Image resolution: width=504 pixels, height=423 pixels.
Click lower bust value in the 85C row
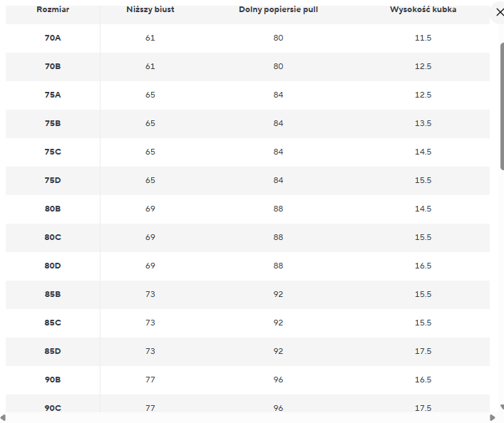pos(150,323)
